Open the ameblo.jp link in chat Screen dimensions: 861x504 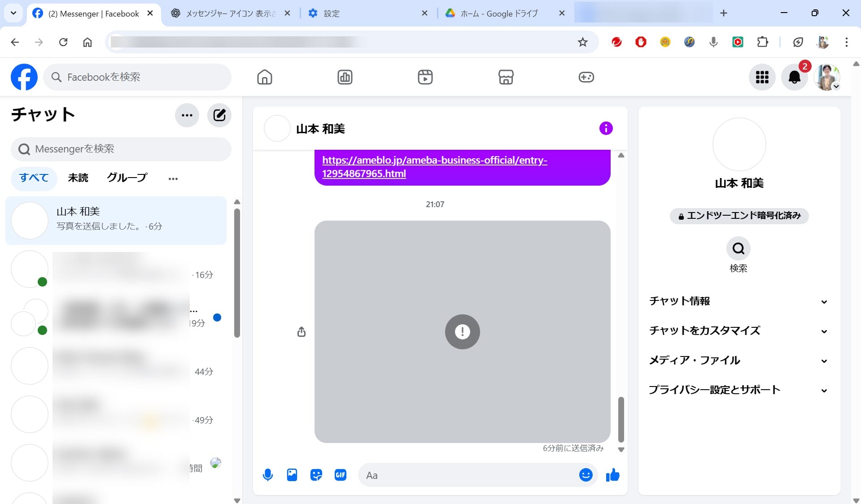[434, 167]
